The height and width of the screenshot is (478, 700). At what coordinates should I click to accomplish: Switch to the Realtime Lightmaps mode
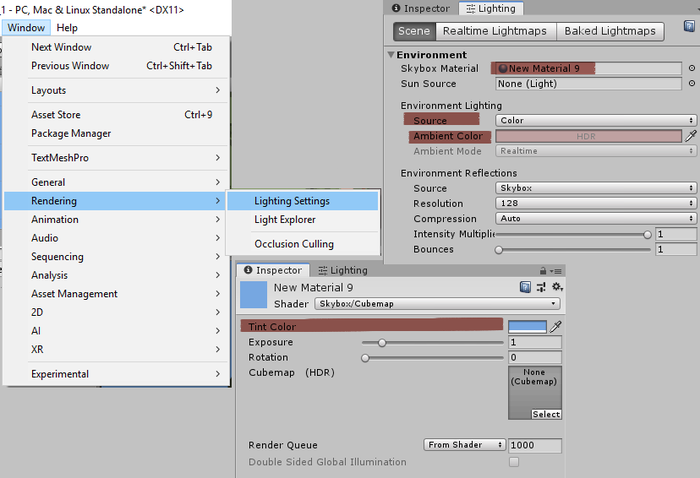point(495,31)
